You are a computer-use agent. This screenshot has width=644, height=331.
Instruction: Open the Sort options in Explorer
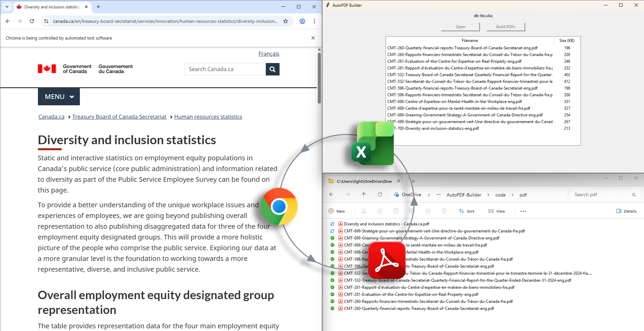tap(466, 211)
